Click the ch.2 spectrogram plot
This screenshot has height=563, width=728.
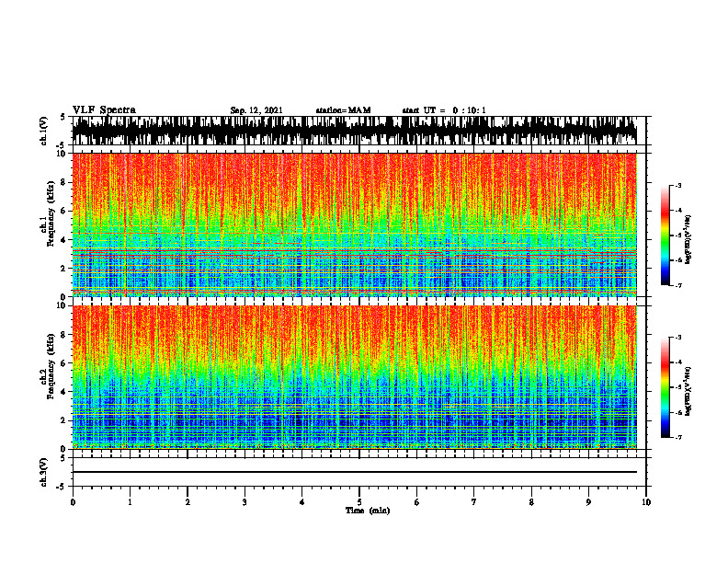tap(354, 377)
